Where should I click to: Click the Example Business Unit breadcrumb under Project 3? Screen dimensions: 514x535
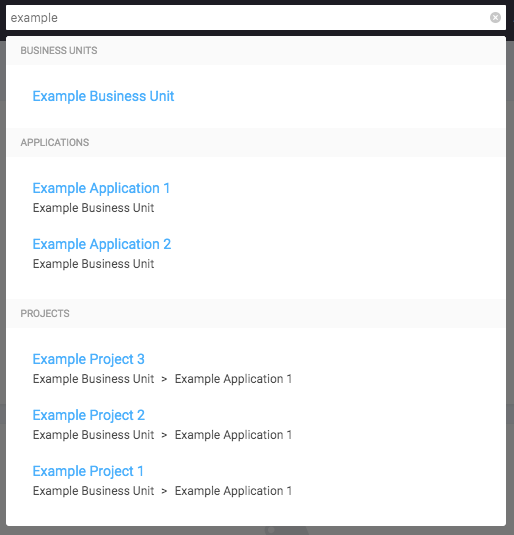[x=94, y=379]
